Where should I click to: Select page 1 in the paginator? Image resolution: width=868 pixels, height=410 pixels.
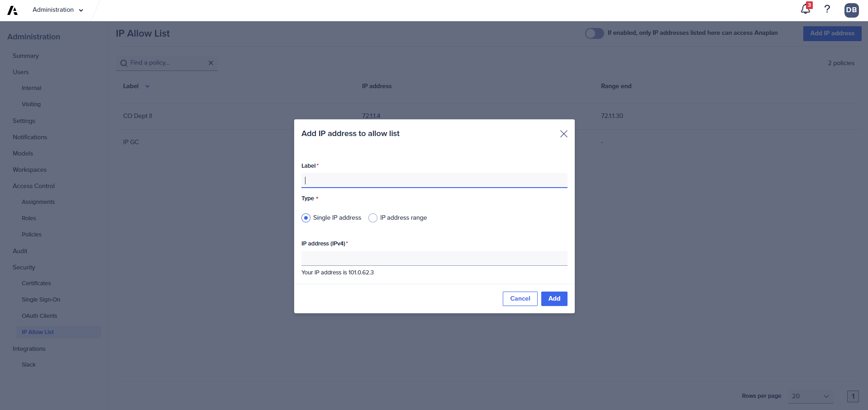click(x=853, y=396)
